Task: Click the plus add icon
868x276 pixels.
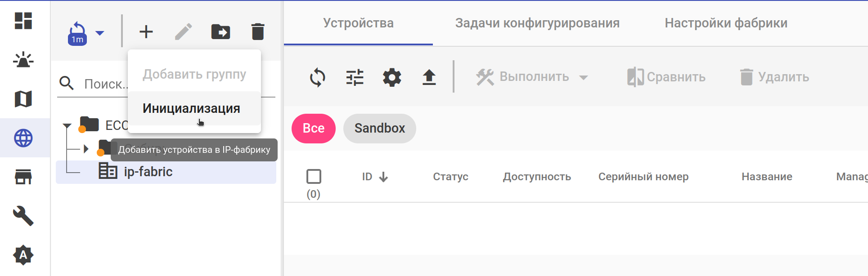Action: [146, 32]
